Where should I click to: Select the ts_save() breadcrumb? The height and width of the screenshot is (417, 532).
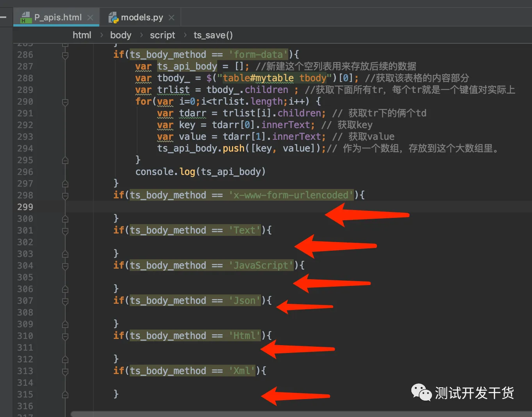point(213,35)
